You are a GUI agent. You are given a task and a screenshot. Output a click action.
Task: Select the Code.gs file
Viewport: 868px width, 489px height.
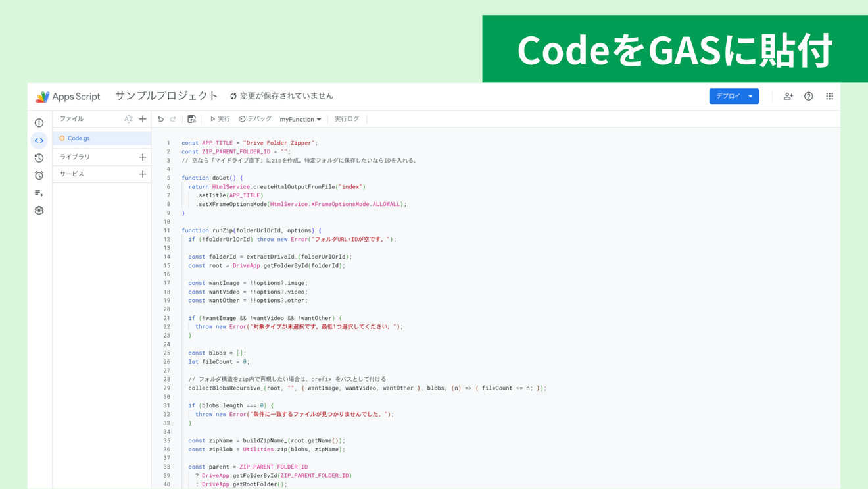click(102, 138)
